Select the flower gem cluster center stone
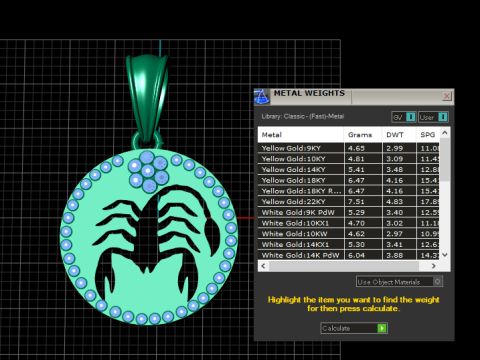 [x=148, y=172]
